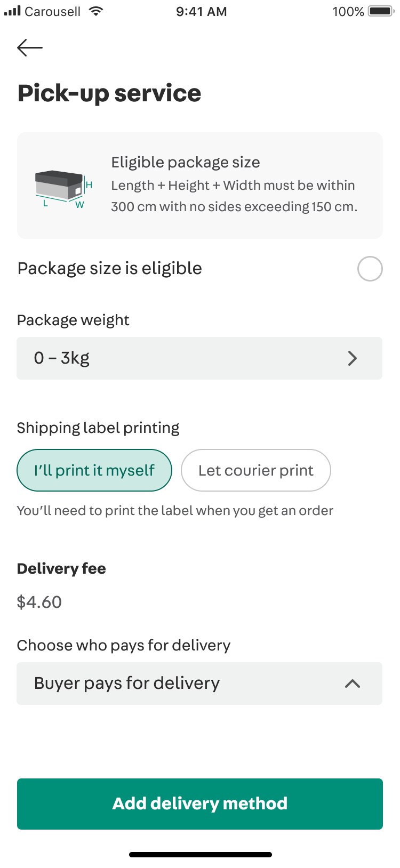Tap the back arrow icon
Screen dimensions: 400x868
[30, 48]
